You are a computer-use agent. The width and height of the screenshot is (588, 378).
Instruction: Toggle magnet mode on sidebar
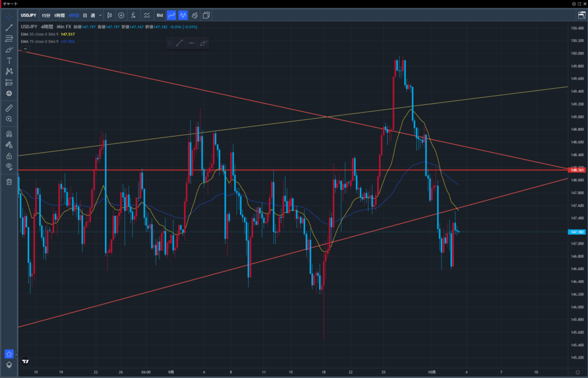pos(9,134)
